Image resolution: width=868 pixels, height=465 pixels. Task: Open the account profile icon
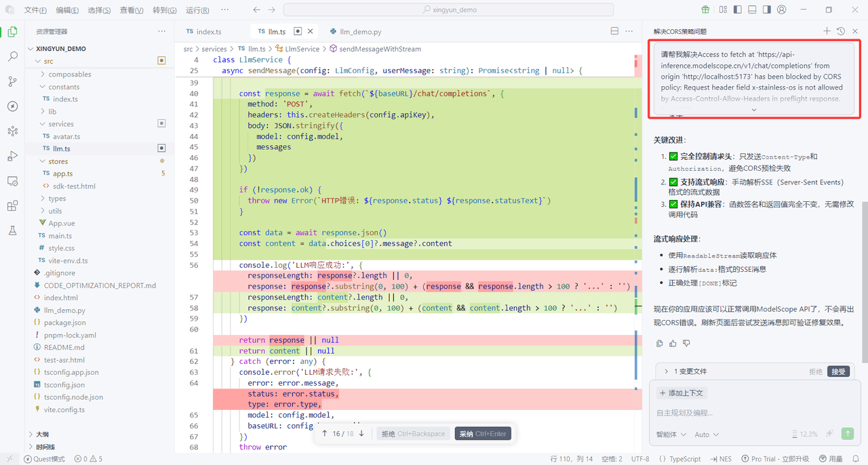click(x=782, y=9)
